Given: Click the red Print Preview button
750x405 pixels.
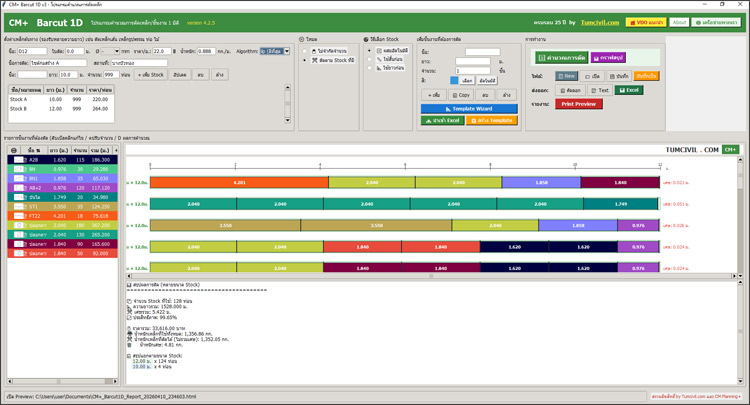Looking at the screenshot, I should (580, 103).
